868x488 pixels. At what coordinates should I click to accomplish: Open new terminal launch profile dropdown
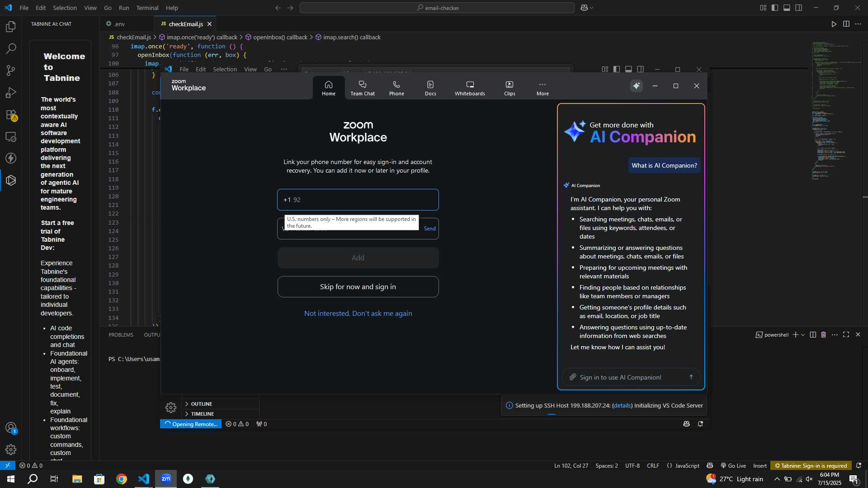pyautogui.click(x=803, y=335)
